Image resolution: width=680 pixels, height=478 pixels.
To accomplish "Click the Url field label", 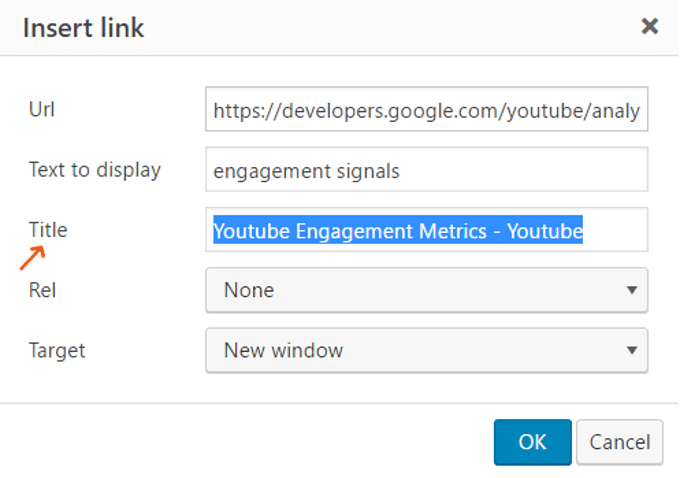I will (42, 109).
